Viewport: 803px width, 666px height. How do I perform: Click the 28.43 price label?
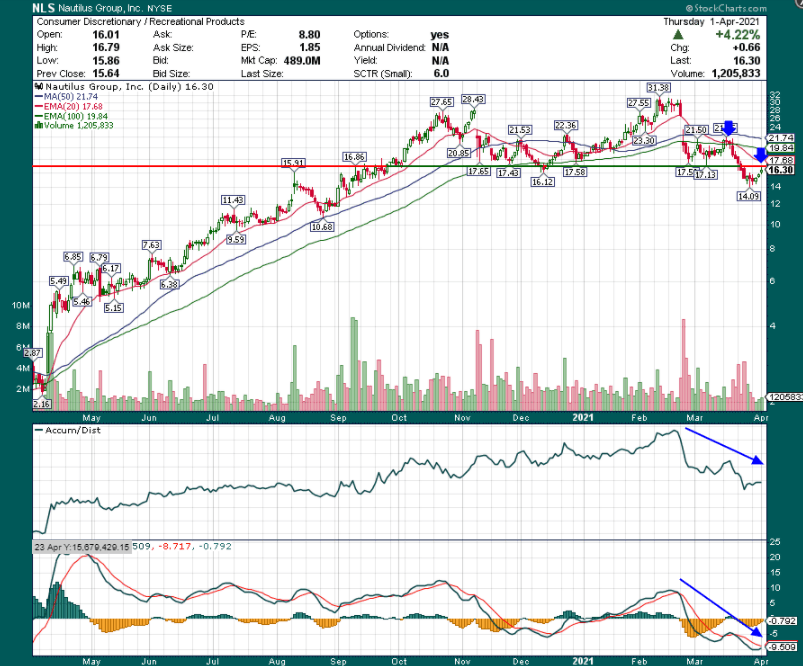coord(473,99)
